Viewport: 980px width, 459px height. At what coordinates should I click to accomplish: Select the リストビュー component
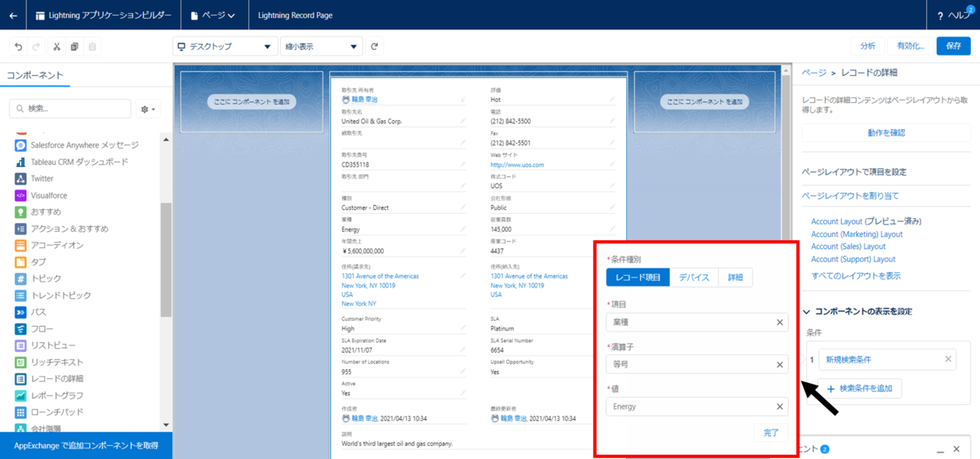click(x=43, y=345)
